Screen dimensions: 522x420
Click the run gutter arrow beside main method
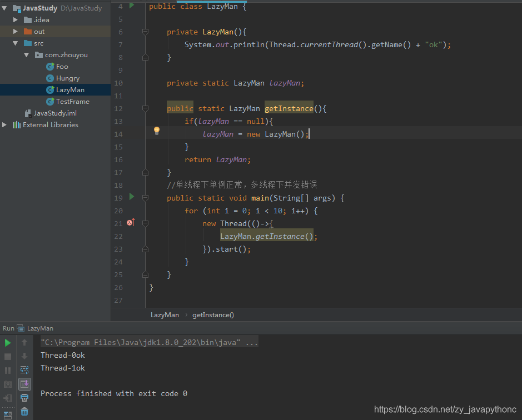coord(132,197)
